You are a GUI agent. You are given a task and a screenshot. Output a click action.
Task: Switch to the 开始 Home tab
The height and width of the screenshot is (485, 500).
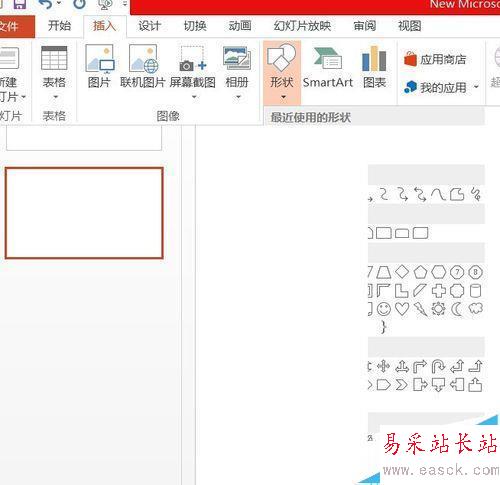coord(59,26)
